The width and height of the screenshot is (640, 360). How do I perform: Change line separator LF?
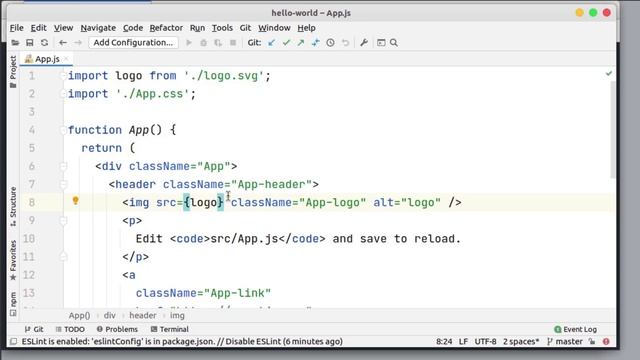pyautogui.click(x=463, y=341)
